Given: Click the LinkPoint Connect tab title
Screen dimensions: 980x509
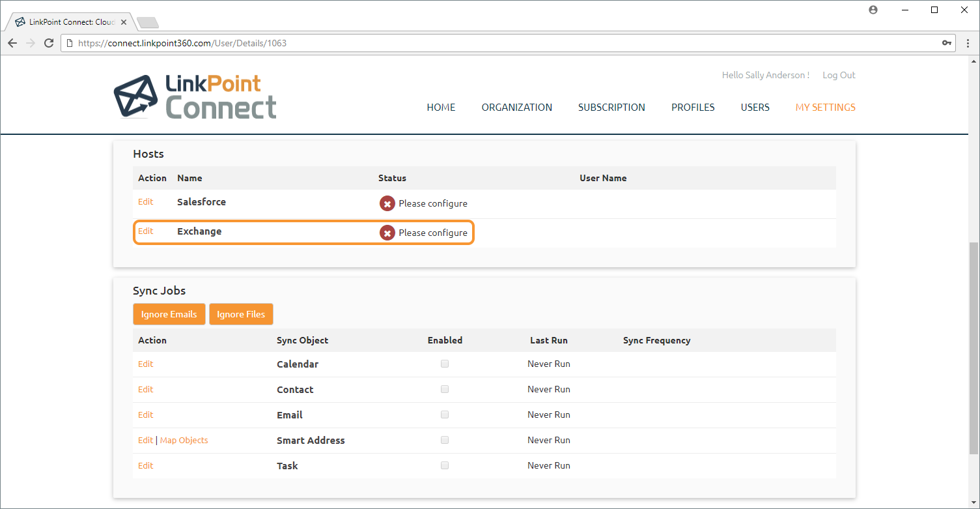Looking at the screenshot, I should click(x=72, y=22).
